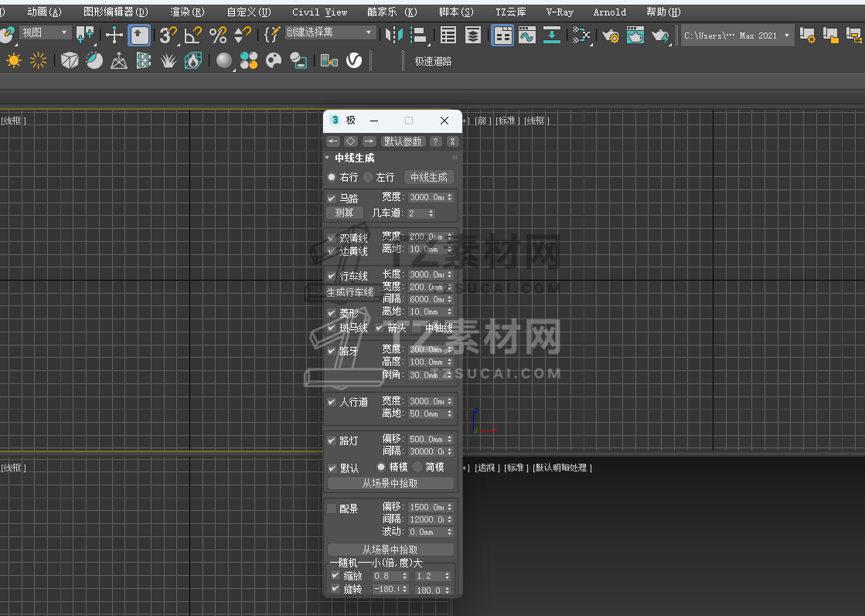Screen dimensions: 865x616
Task: Open the Scene Explorer toggle icon
Action: pos(448,36)
